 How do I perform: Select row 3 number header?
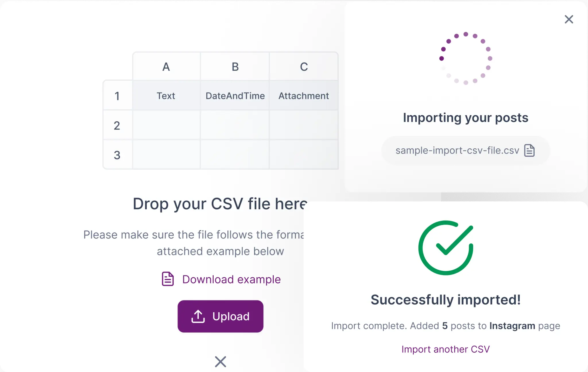click(117, 155)
